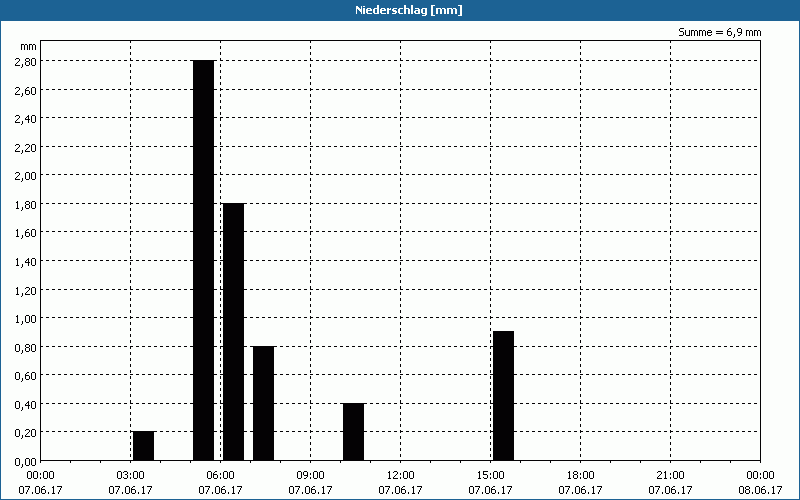The width and height of the screenshot is (800, 500).
Task: Click the y-axis label 1,80
Action: [x=28, y=204]
